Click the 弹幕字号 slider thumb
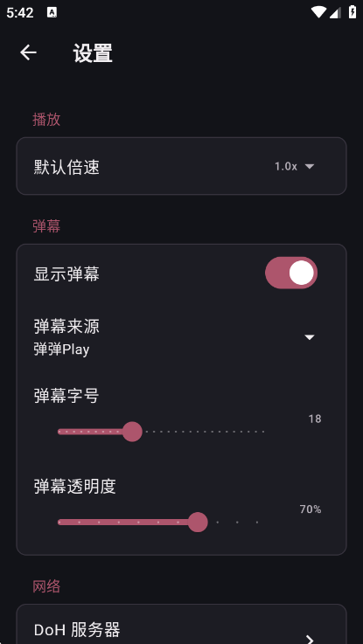 coord(132,432)
